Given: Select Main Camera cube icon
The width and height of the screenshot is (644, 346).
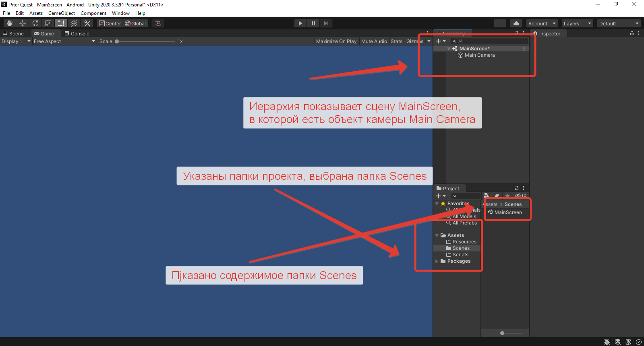Looking at the screenshot, I should coord(460,55).
